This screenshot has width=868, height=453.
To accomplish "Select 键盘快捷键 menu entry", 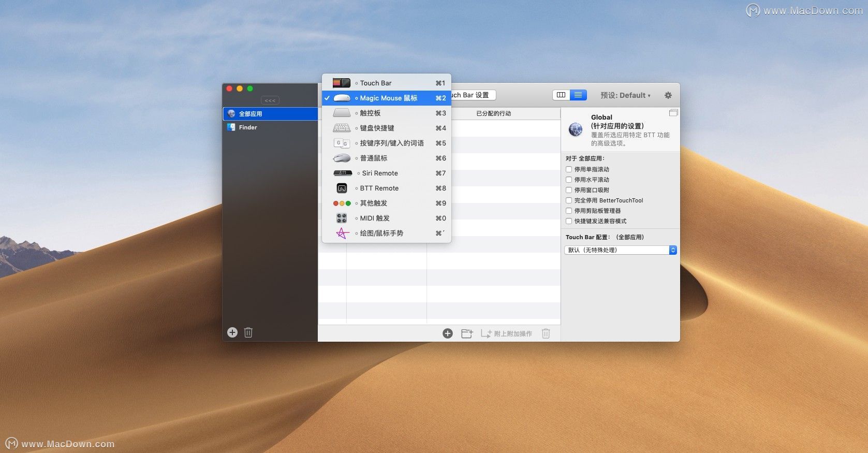I will click(387, 128).
